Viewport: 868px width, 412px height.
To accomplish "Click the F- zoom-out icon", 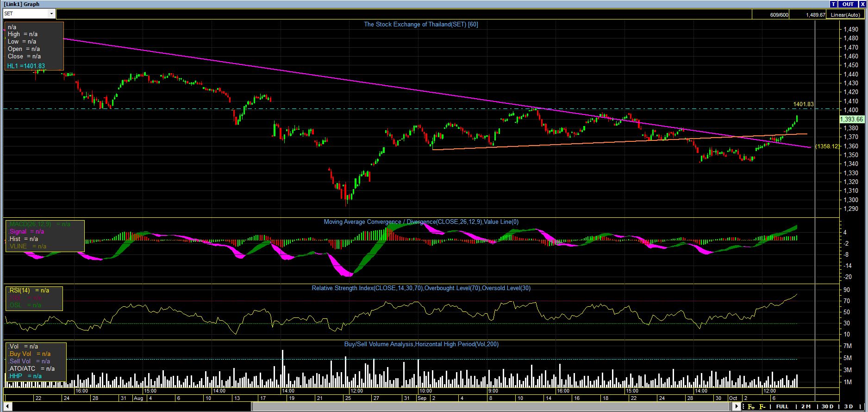I will coord(762,407).
